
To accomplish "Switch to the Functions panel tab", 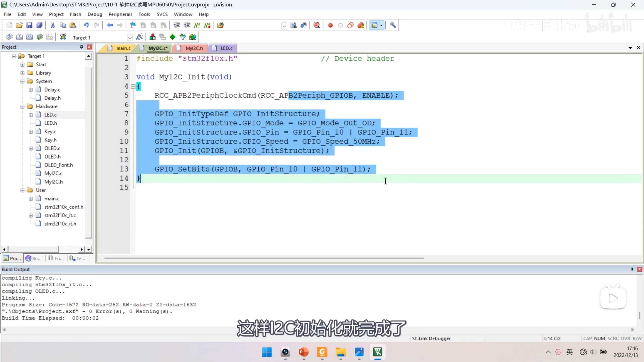I will click(x=56, y=258).
